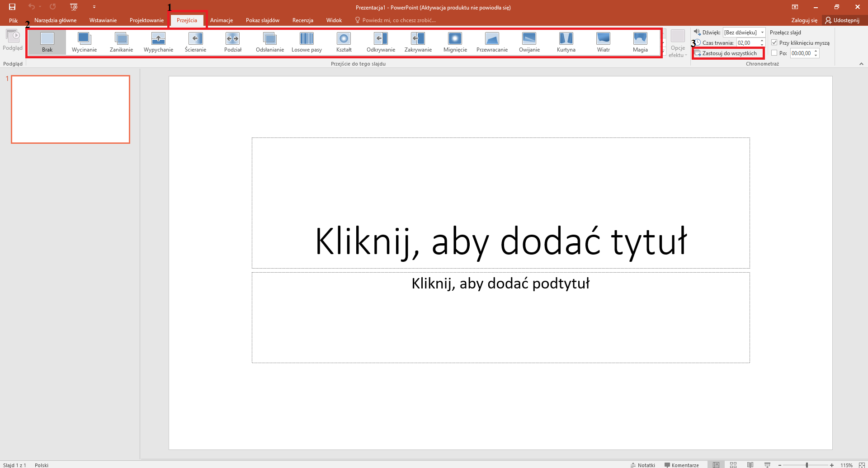868x468 pixels.
Task: Apply the Wiatr transition
Action: point(603,43)
